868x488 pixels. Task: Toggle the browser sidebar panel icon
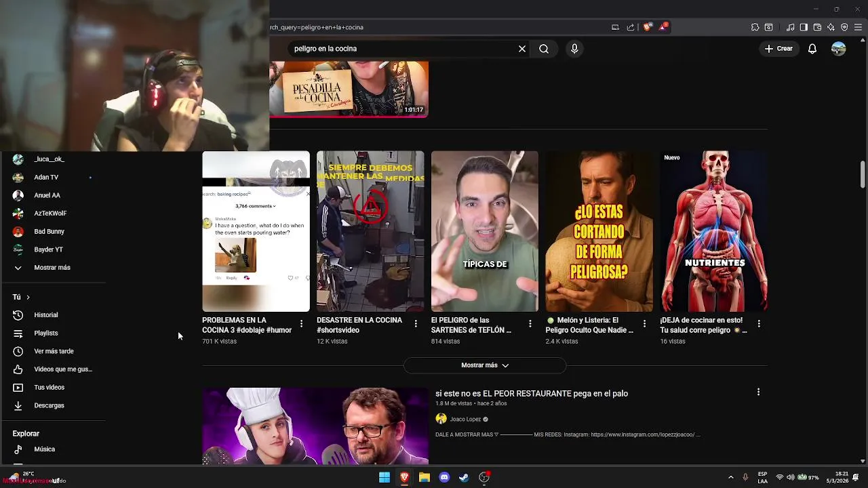804,27
